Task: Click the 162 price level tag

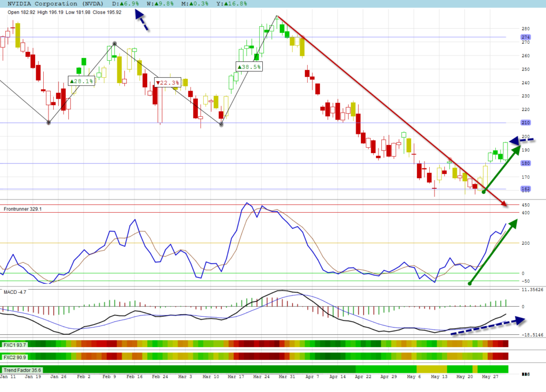Action: click(525, 189)
